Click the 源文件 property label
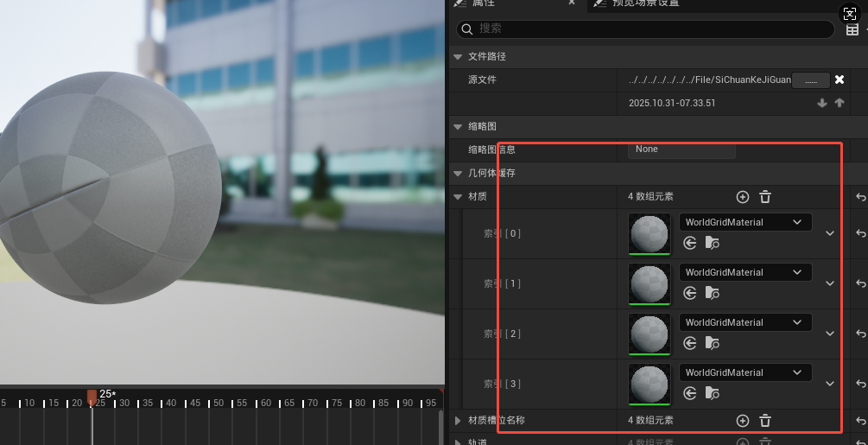 click(482, 80)
